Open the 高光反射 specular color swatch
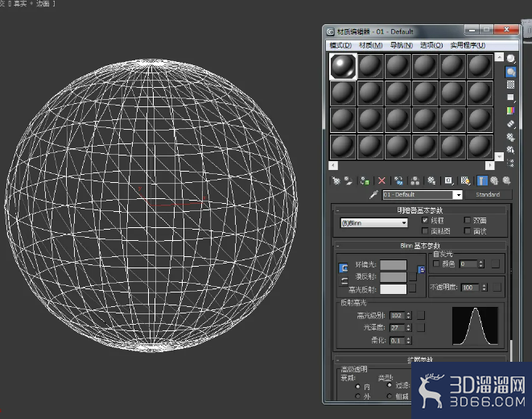 tap(394, 289)
